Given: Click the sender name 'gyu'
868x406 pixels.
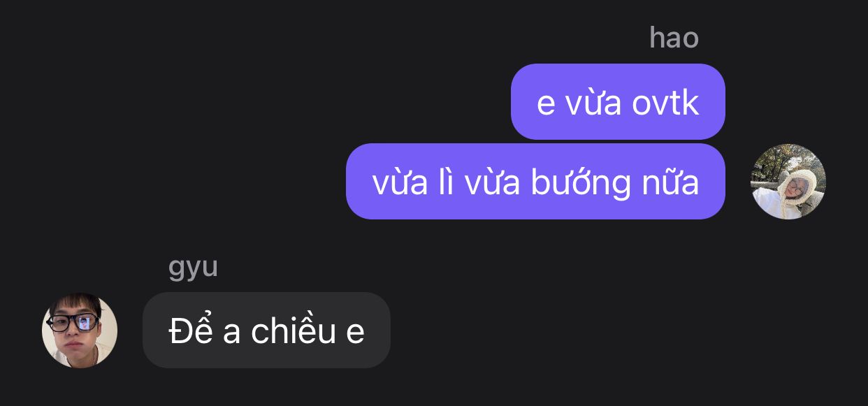Looking at the screenshot, I should click(x=193, y=267).
